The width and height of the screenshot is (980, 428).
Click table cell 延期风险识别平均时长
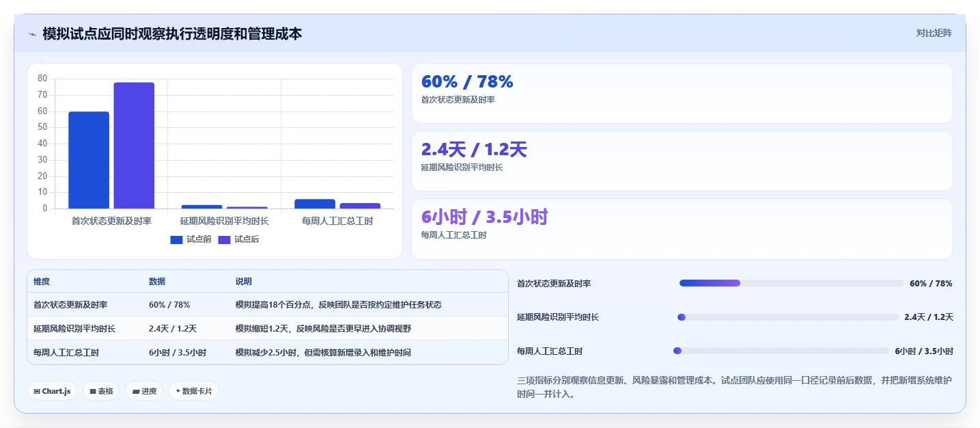click(74, 328)
